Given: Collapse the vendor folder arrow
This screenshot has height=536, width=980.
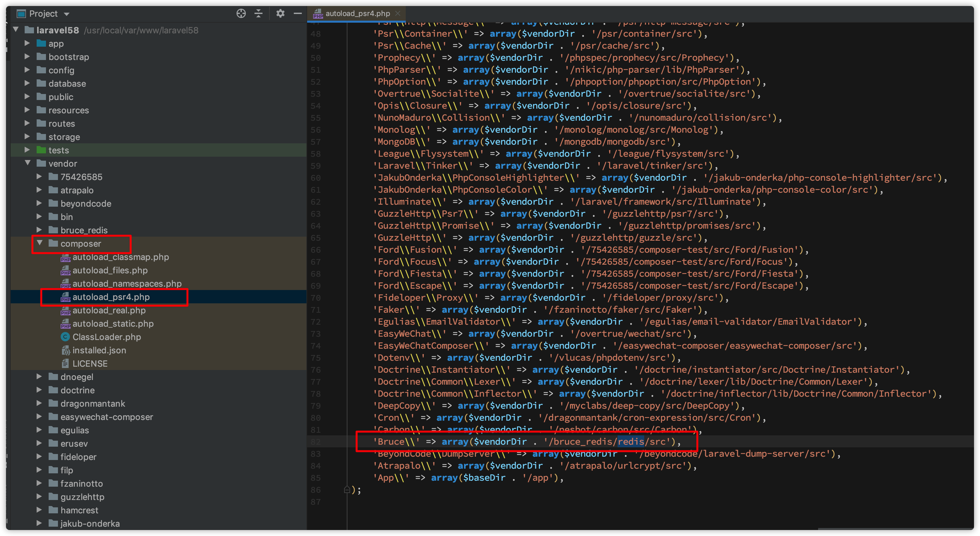Looking at the screenshot, I should coord(27,163).
